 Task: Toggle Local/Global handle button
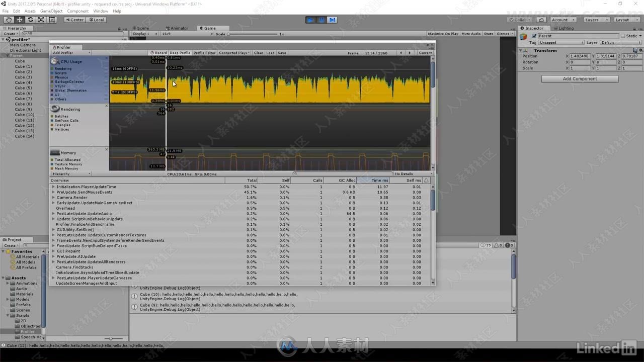96,20
